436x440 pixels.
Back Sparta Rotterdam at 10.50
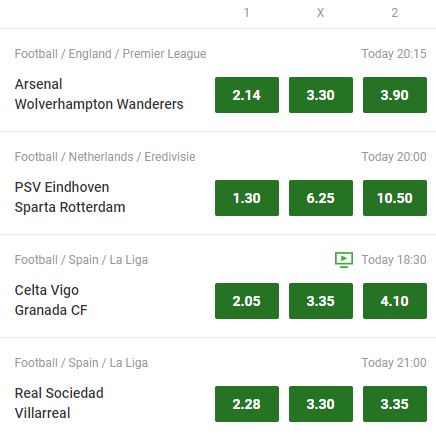click(395, 198)
